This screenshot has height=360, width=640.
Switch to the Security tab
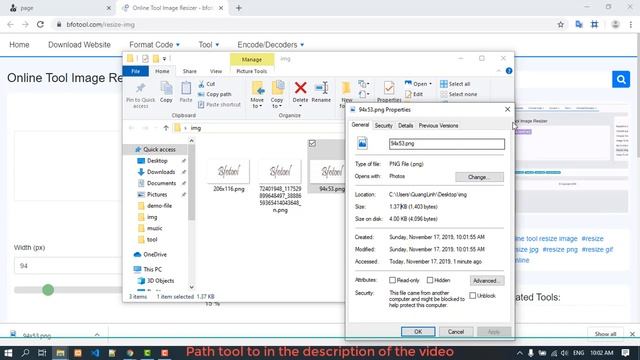[383, 126]
